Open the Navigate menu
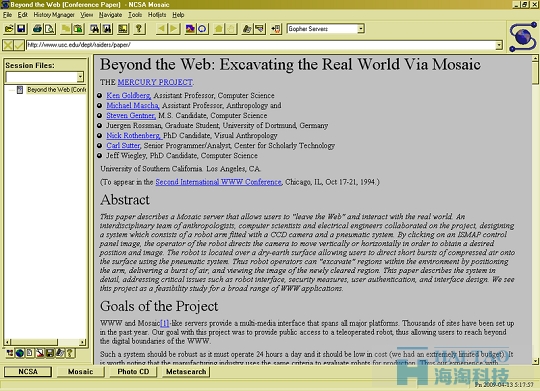Screen dimensions: 540x391 point(110,15)
